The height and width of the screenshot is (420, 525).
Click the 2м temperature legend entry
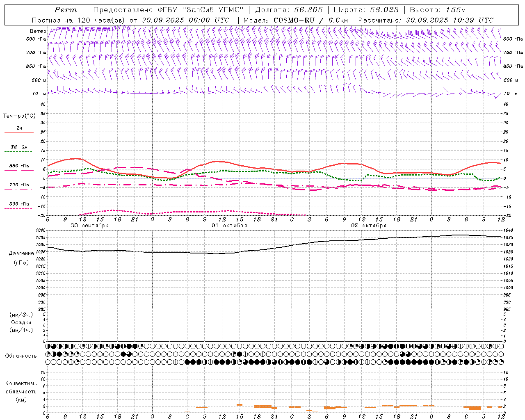point(19,128)
